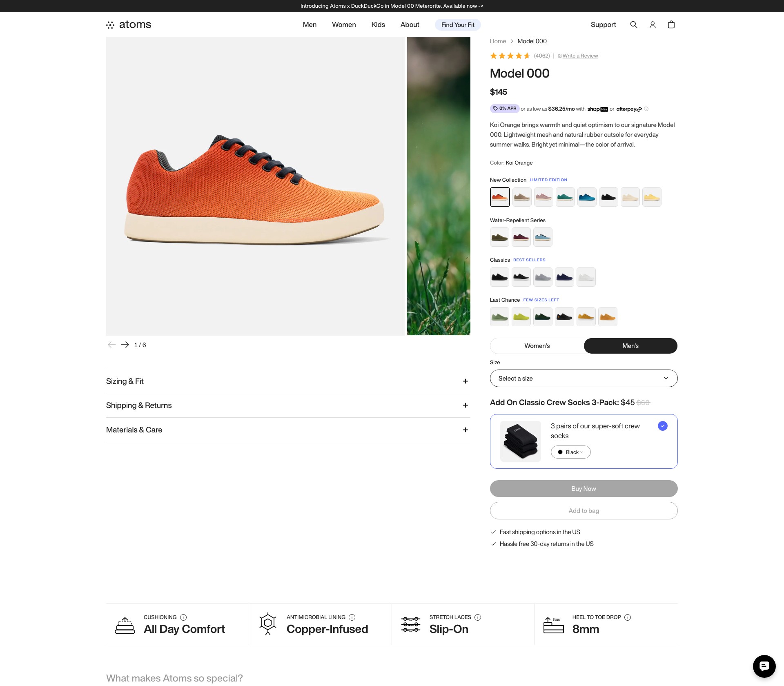The height and width of the screenshot is (686, 784).
Task: Select the Koi Orange color swatch
Action: click(500, 197)
